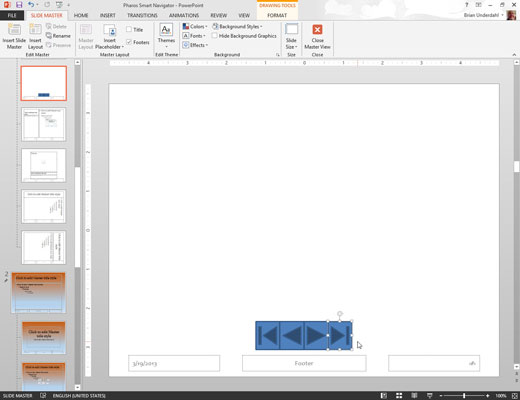Expand the Colors dropdown
Screen dimensions: 520x400
click(x=195, y=26)
